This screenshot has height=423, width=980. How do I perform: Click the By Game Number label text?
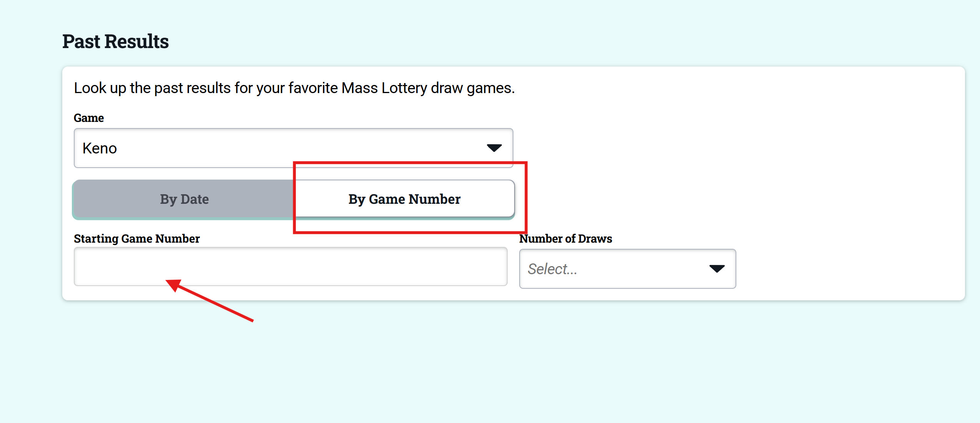[404, 199]
